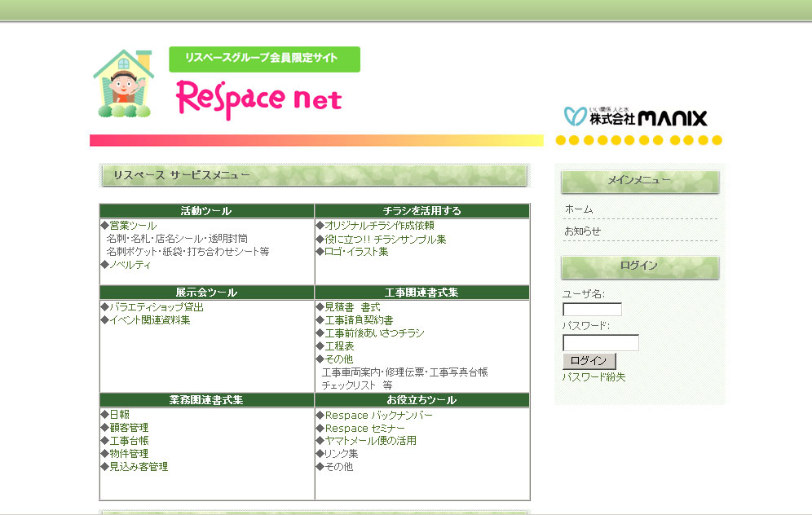Open the 見込み客管理 link
This screenshot has width=812, height=515.
pyautogui.click(x=139, y=466)
